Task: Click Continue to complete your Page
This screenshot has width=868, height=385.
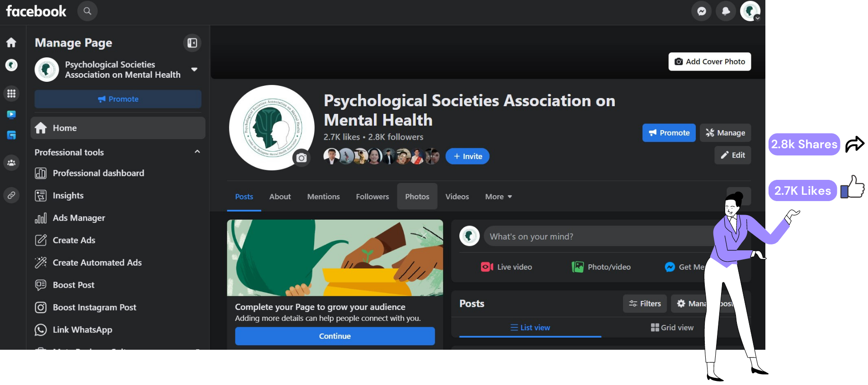Action: coord(335,336)
